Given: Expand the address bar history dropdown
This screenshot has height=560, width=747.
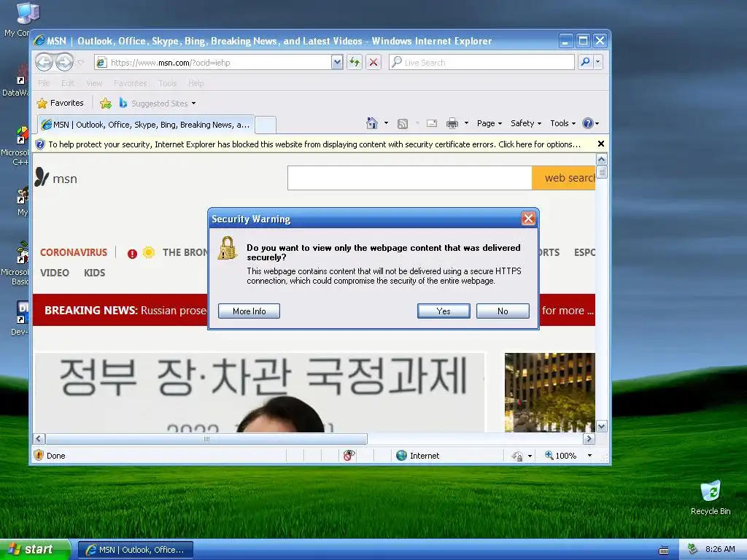Looking at the screenshot, I should (x=337, y=62).
